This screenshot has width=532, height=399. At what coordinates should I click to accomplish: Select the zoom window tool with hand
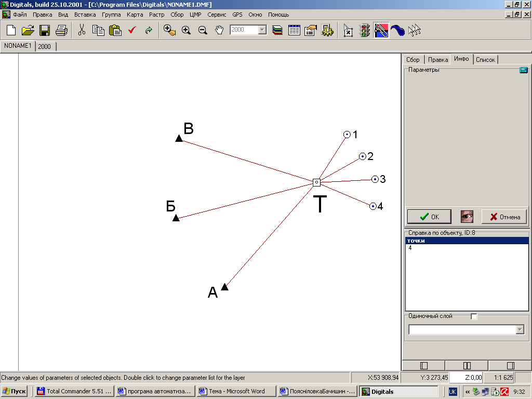pos(169,30)
